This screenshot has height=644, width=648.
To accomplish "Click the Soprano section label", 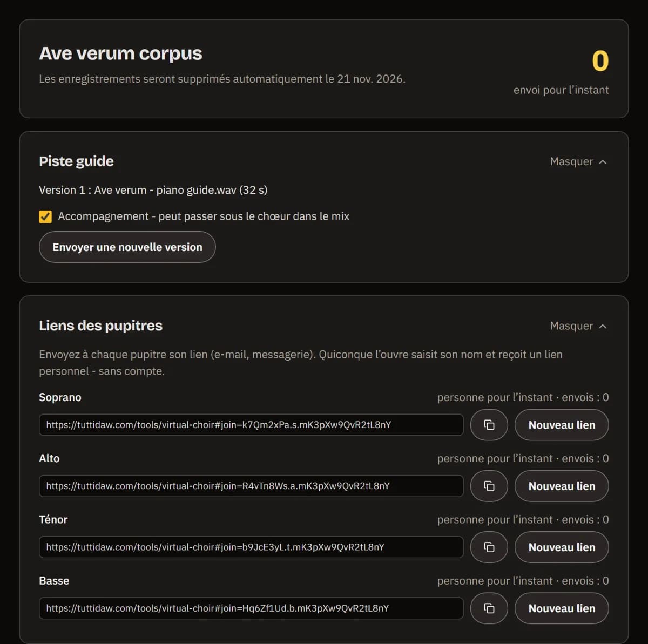I will [x=60, y=397].
